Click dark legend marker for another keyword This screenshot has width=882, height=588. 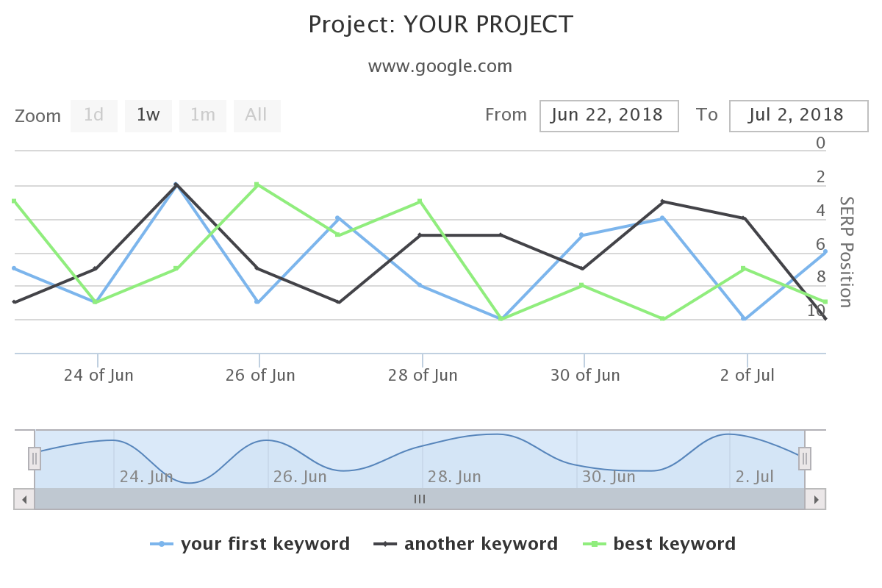point(385,544)
